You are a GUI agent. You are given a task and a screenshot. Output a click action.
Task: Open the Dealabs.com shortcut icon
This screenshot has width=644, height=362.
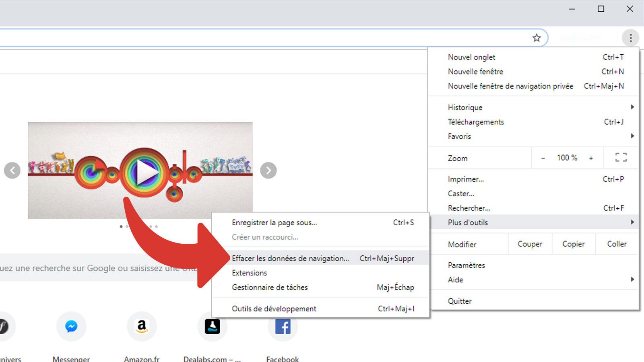point(212,327)
